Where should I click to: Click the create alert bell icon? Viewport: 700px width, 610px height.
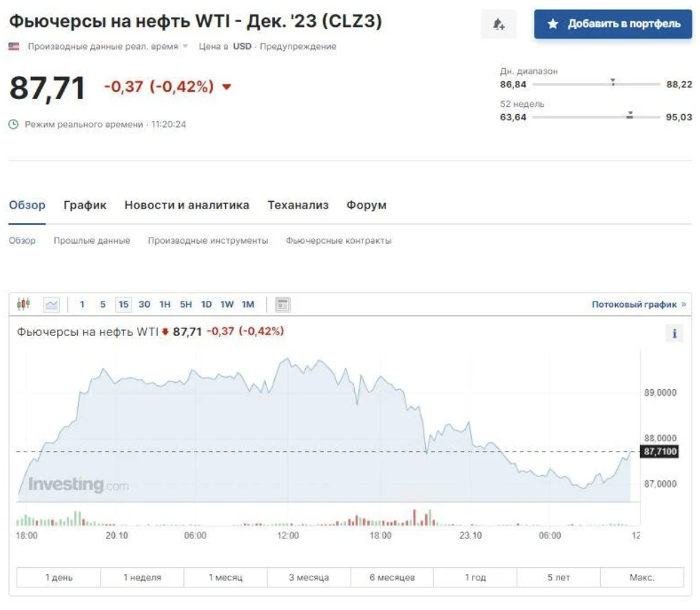tap(498, 25)
